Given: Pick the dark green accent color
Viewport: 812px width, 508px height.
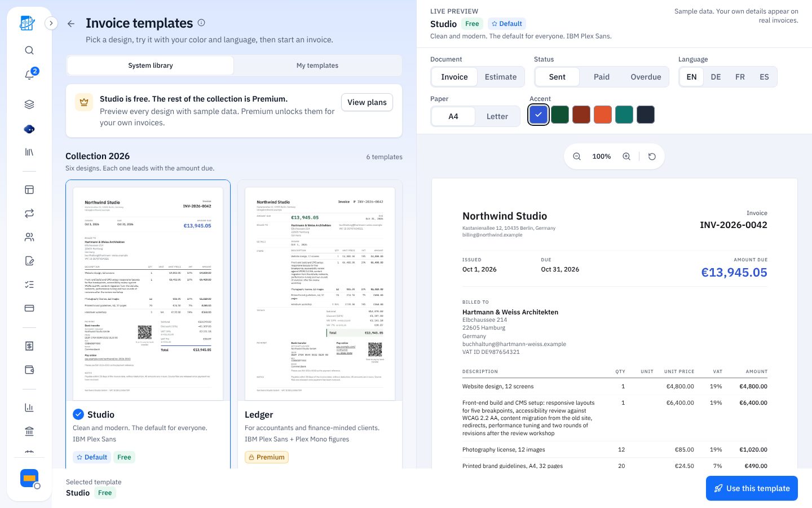Looking at the screenshot, I should 560,115.
